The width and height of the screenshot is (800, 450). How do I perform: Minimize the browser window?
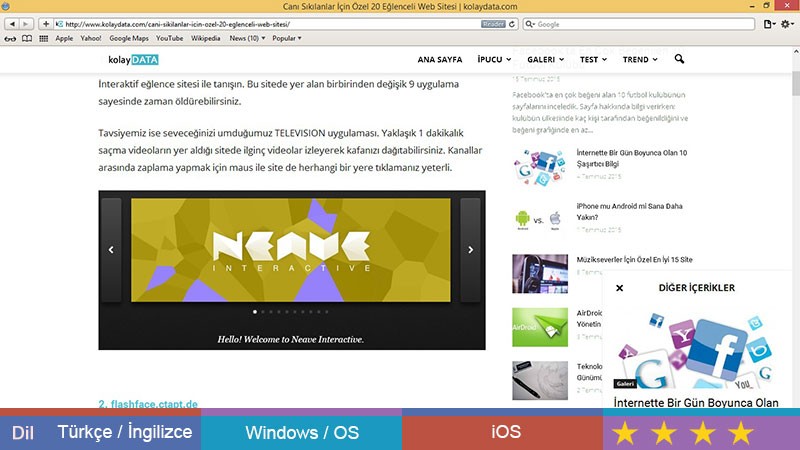click(x=752, y=6)
